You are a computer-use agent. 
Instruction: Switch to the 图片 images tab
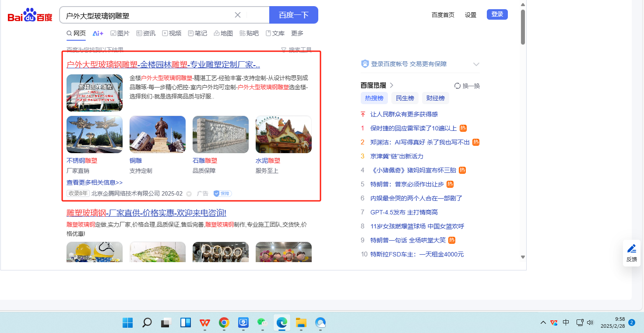click(x=120, y=33)
